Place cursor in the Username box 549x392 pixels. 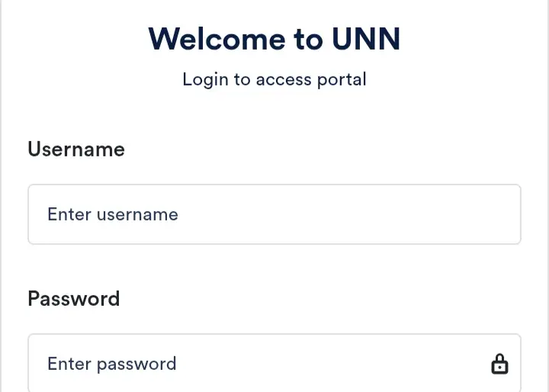point(274,214)
